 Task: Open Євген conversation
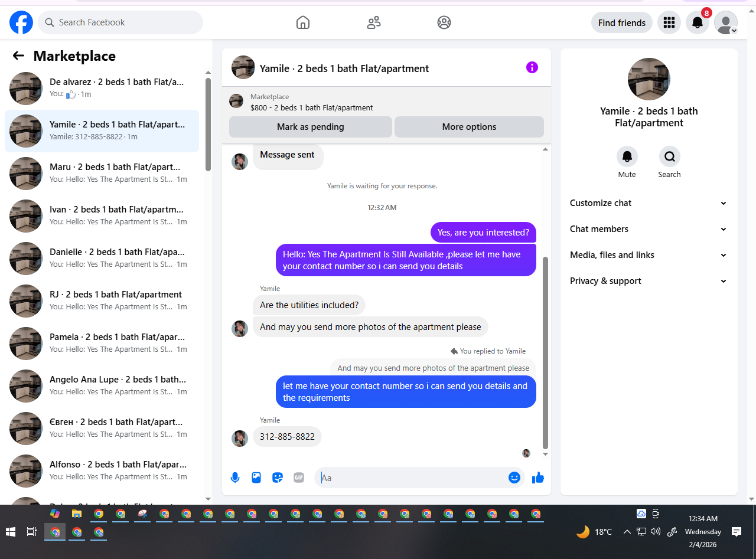(x=102, y=429)
